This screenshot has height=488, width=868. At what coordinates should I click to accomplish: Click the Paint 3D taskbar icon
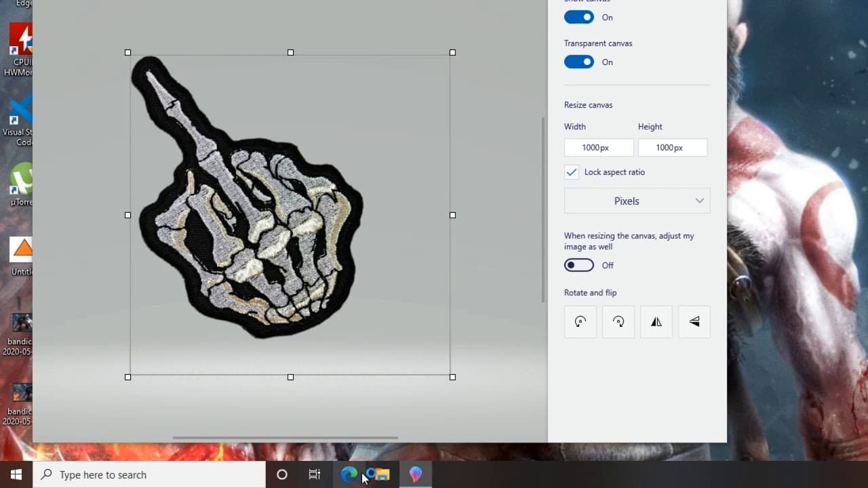[x=415, y=474]
